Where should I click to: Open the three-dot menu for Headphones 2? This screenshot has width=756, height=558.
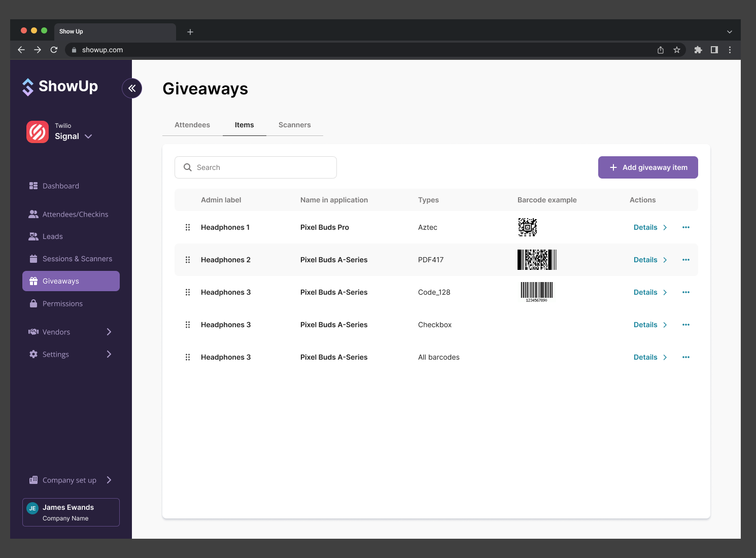coord(686,260)
